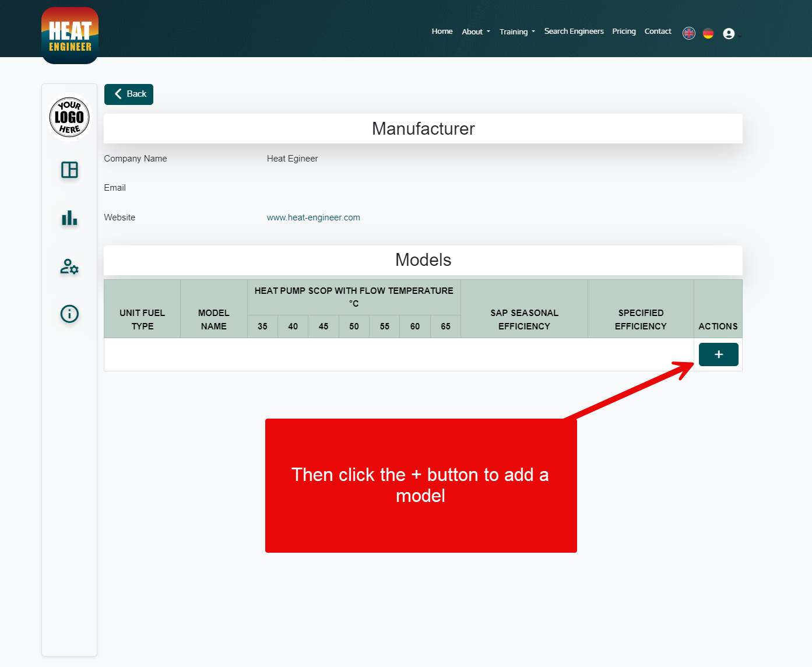
Task: Click the + button to add a model
Action: point(718,354)
